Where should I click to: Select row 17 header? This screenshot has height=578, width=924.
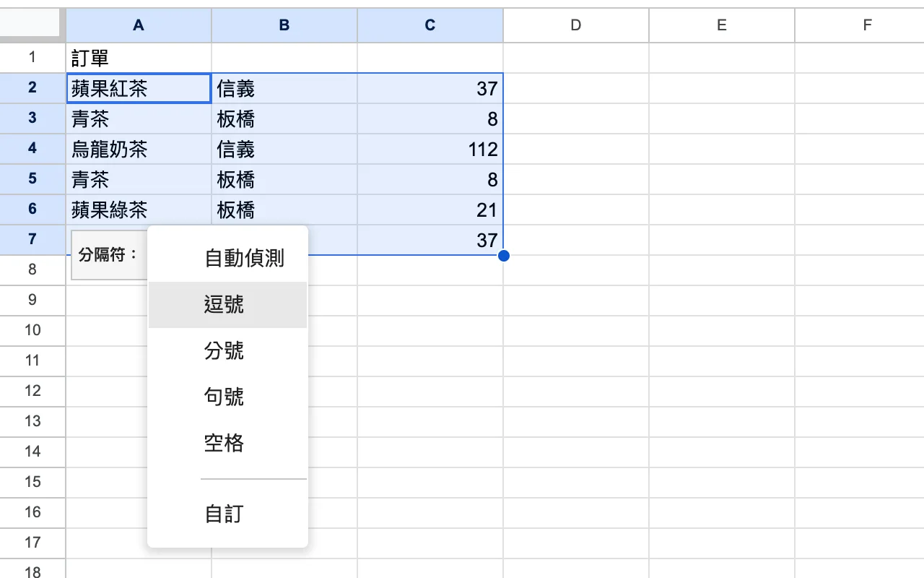(32, 543)
